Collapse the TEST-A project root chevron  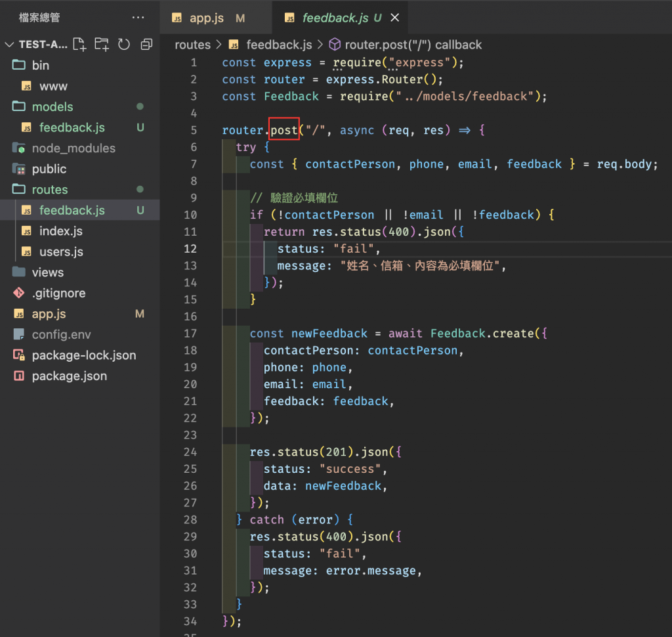tap(9, 45)
